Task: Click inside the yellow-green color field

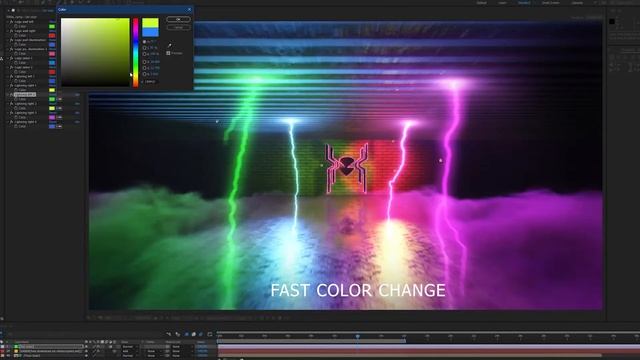Action: coord(95,52)
